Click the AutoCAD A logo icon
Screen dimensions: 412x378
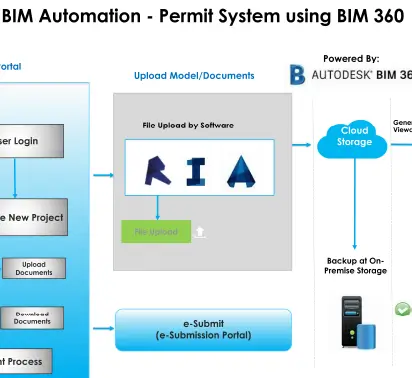241,171
